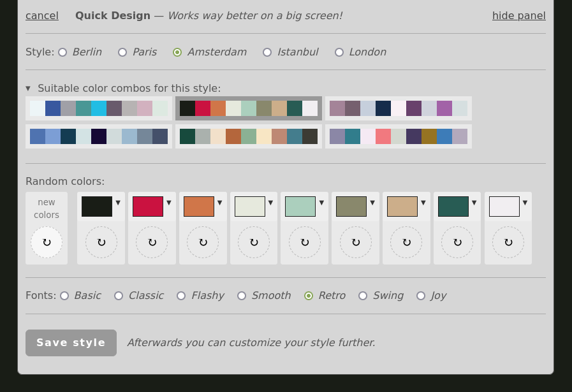
Task: Click refresh icon below the tan color
Action: pyautogui.click(x=407, y=242)
